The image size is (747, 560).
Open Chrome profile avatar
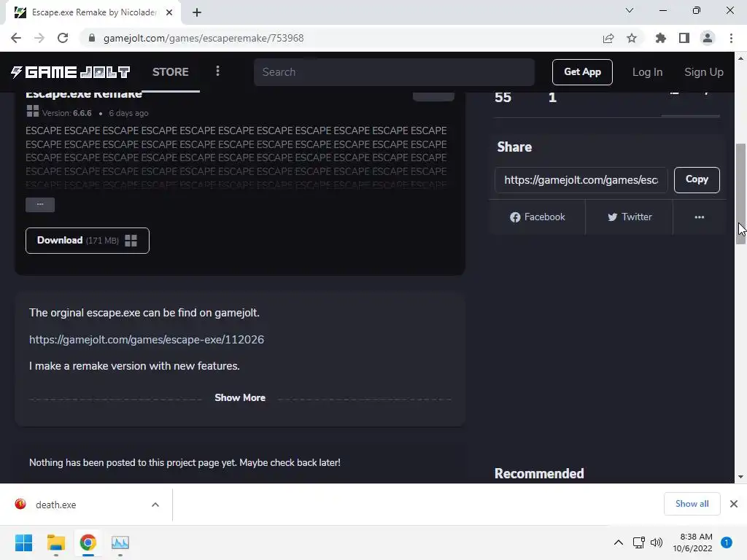(708, 38)
